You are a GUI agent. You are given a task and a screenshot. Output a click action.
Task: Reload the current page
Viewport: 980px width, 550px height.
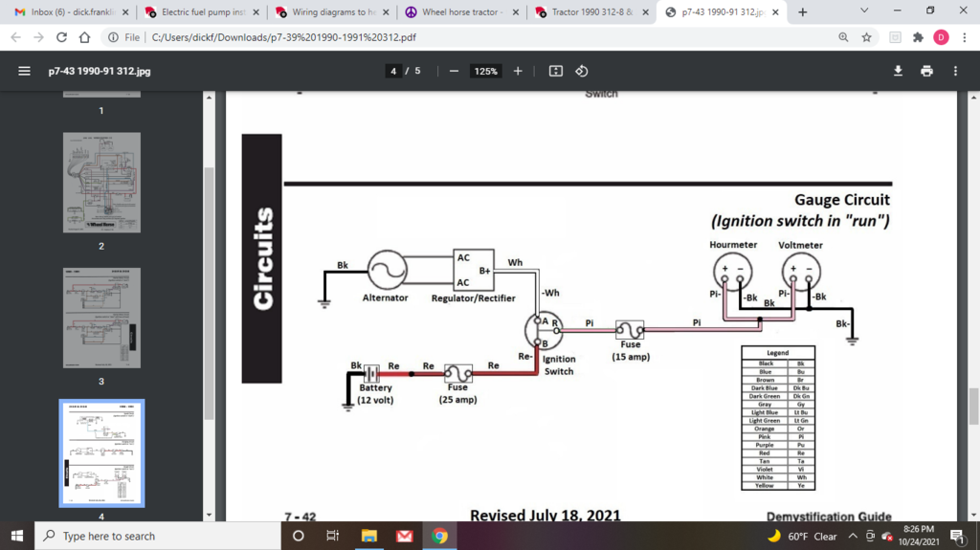(x=62, y=37)
